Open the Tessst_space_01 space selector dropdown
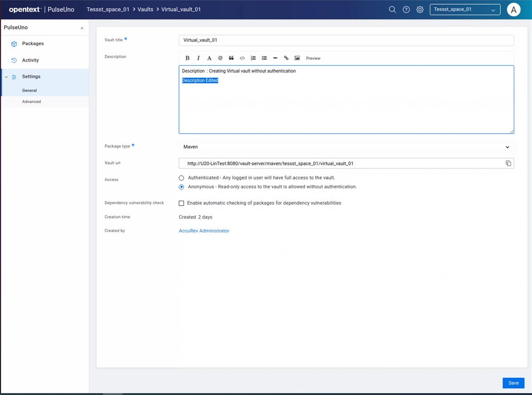532x395 pixels. click(x=465, y=10)
